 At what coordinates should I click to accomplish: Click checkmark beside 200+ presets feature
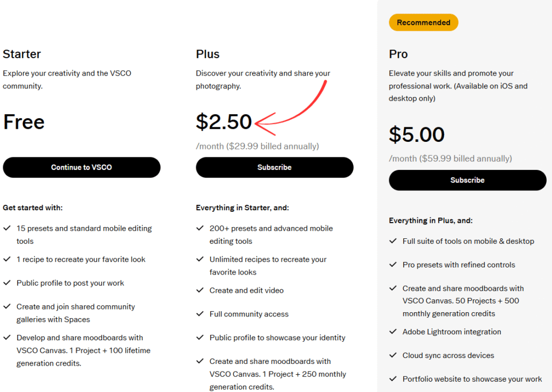[x=200, y=229]
